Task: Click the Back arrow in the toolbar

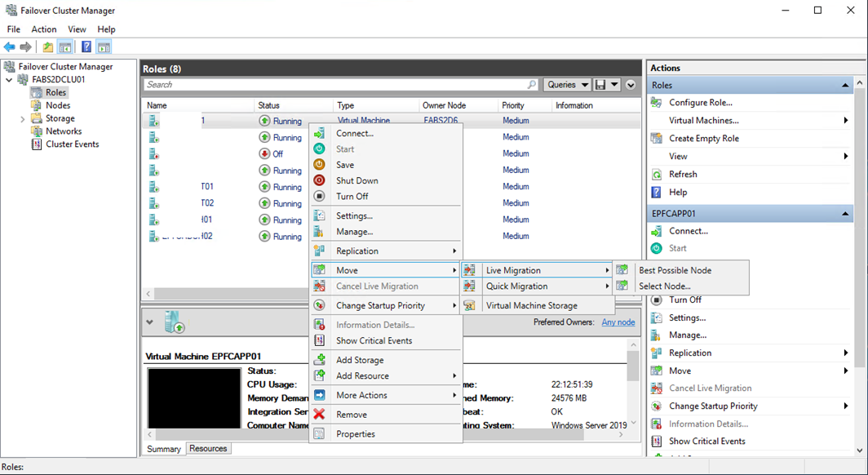Action: click(x=10, y=47)
